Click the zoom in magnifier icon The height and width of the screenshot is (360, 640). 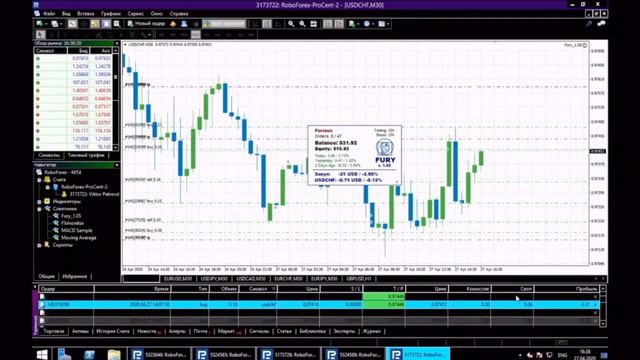click(291, 24)
